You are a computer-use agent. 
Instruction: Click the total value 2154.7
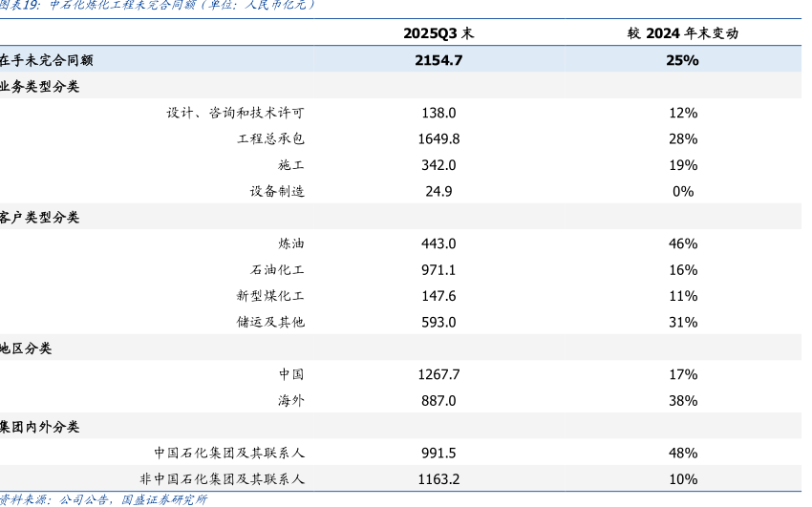pos(438,60)
